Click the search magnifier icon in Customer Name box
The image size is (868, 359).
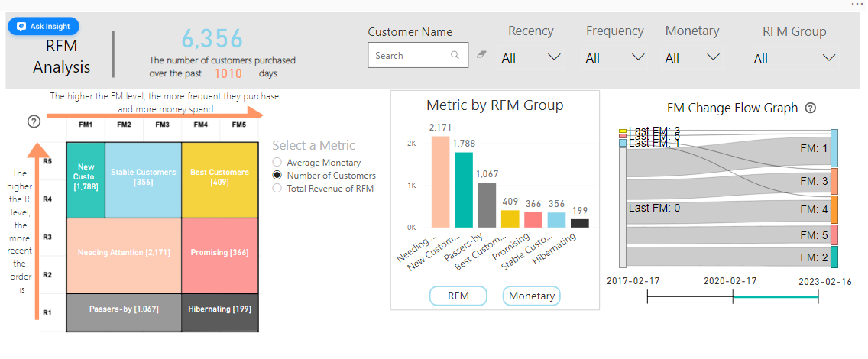[x=455, y=55]
